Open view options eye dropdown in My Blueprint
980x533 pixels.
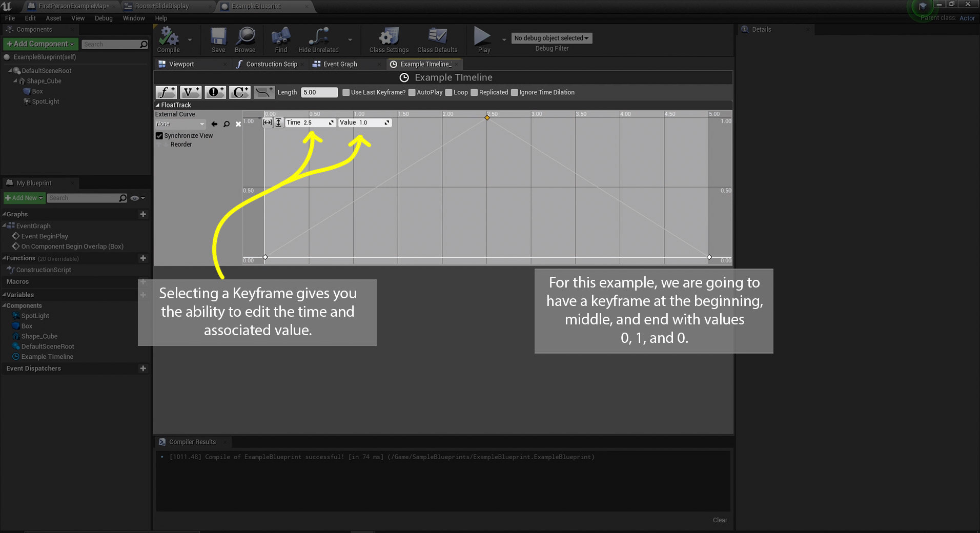pyautogui.click(x=137, y=198)
